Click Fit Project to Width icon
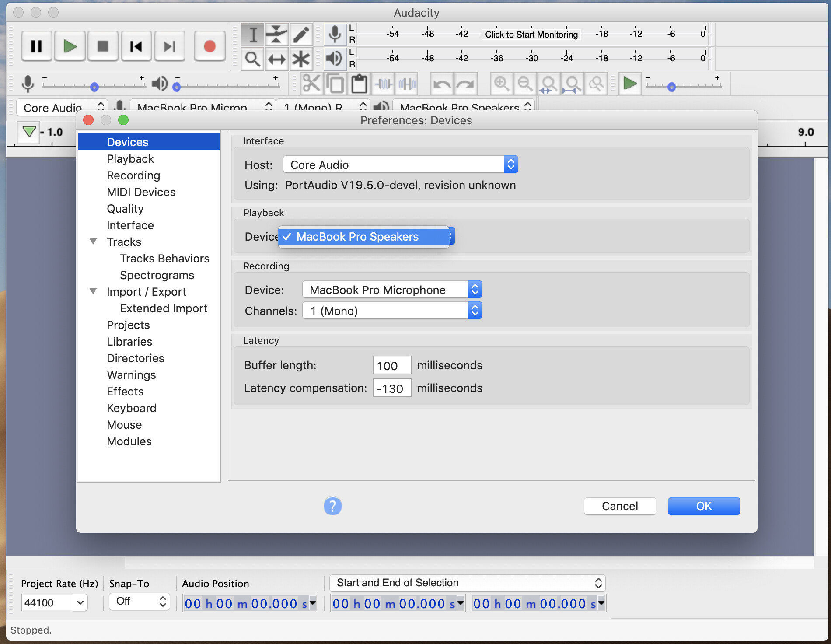Viewport: 831px width, 644px height. (573, 84)
